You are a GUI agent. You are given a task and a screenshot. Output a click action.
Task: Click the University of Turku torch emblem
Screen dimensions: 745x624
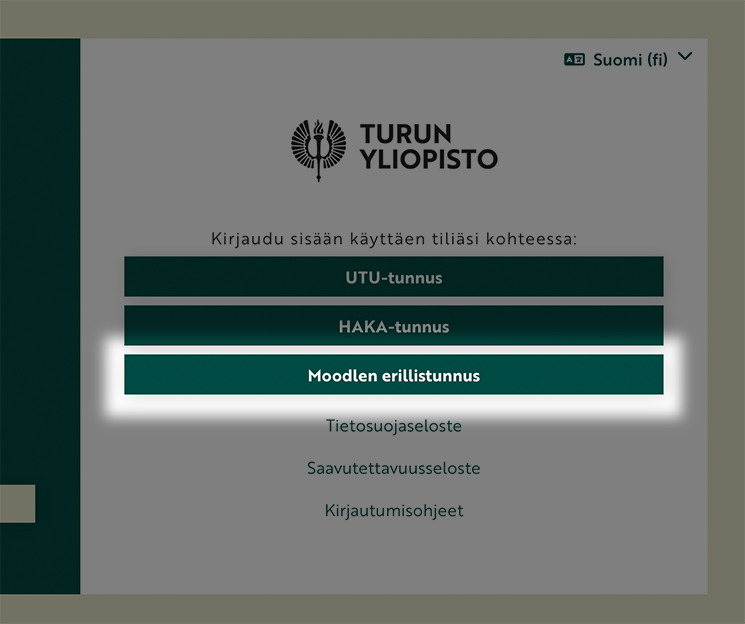318,148
